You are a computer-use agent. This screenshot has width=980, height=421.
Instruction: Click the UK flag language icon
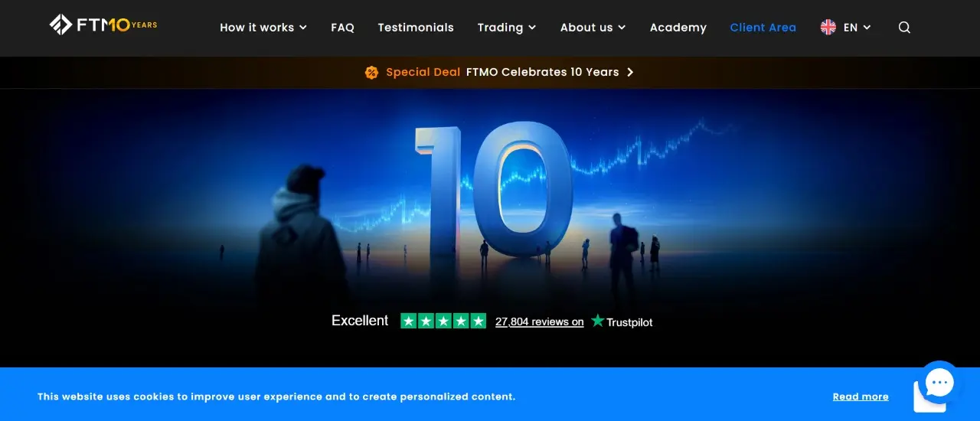pyautogui.click(x=828, y=28)
